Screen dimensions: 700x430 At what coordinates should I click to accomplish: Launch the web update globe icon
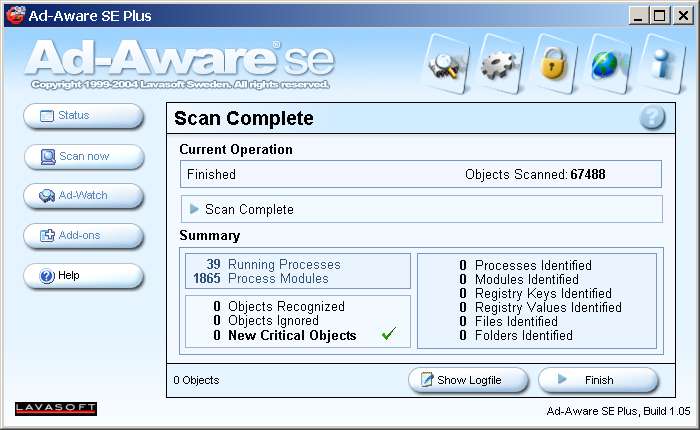click(x=606, y=64)
